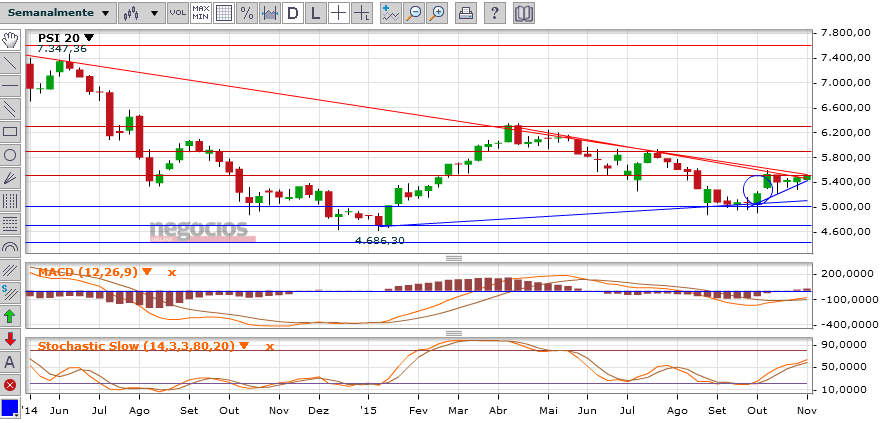Open the Stochastic Slow settings dropdown
This screenshot has height=423, width=883.
244,345
